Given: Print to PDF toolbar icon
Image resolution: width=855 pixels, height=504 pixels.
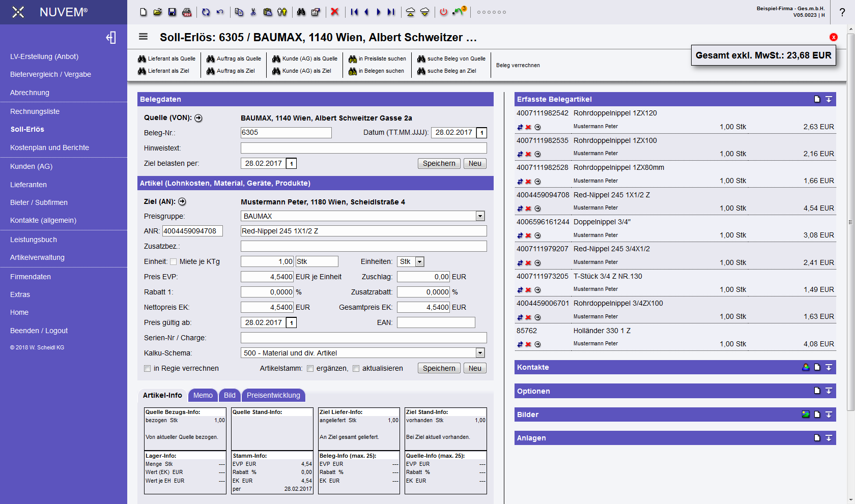Looking at the screenshot, I should point(187,12).
